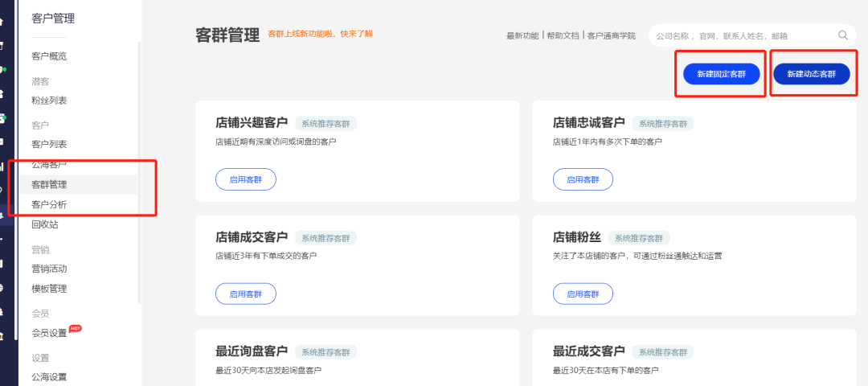Open 模板管理 in the sidebar

49,289
